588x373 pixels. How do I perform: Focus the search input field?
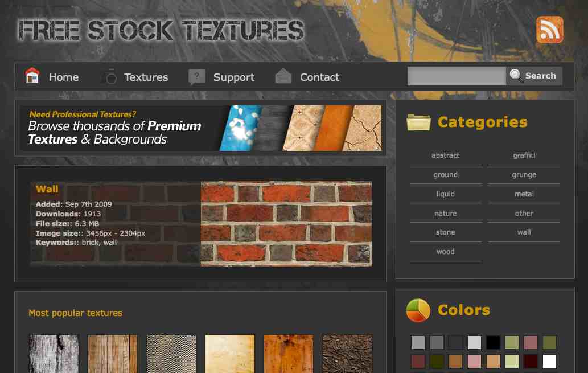pos(457,76)
